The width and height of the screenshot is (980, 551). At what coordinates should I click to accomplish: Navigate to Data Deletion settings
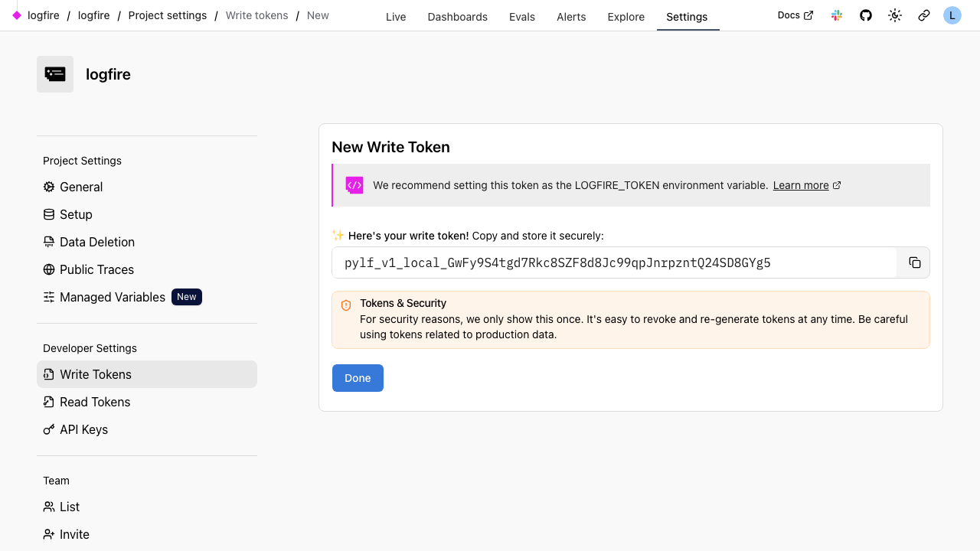(x=96, y=242)
